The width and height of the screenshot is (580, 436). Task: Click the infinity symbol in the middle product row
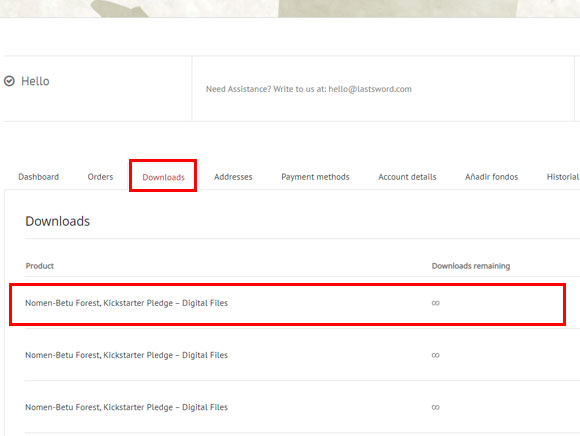[x=435, y=355]
